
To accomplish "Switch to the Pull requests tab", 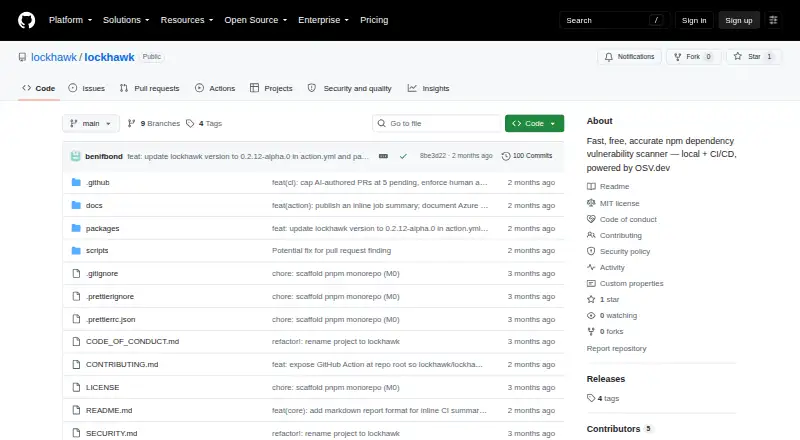I will 149,88.
